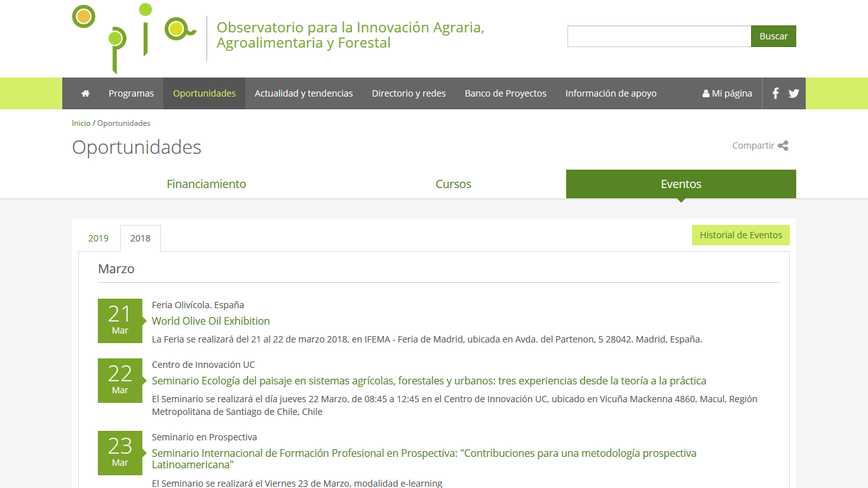
Task: Click the Oportunidades page heading
Action: (137, 147)
